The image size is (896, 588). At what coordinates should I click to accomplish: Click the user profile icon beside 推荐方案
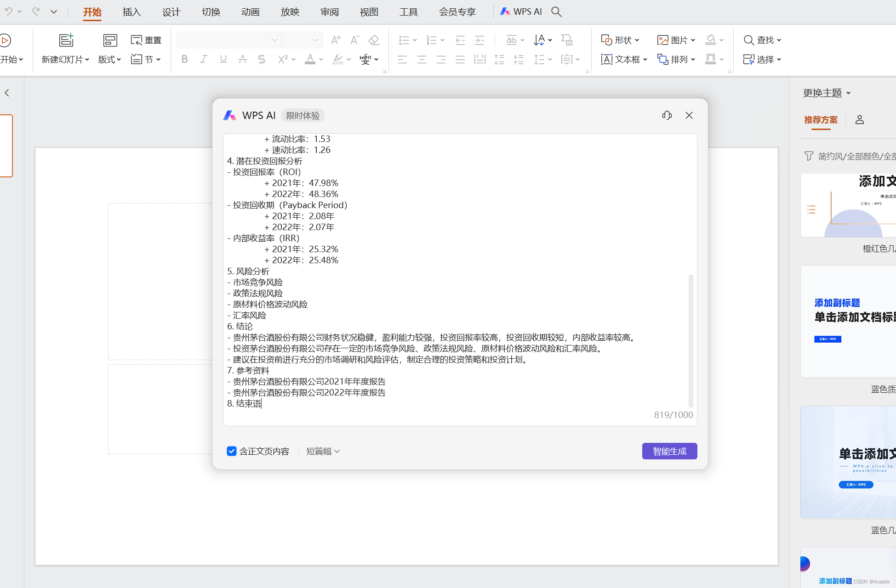860,120
